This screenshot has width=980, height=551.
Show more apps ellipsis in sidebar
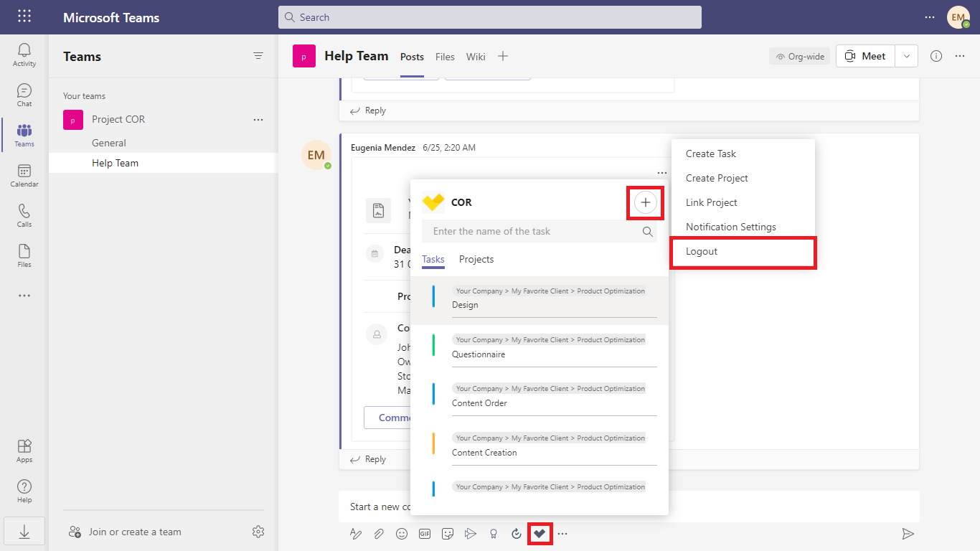[x=24, y=296]
